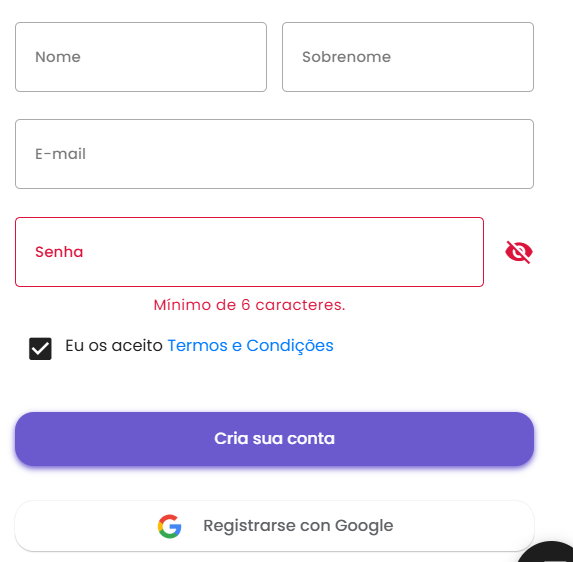Click the Cria sua conta button
The height and width of the screenshot is (562, 573).
coord(274,438)
